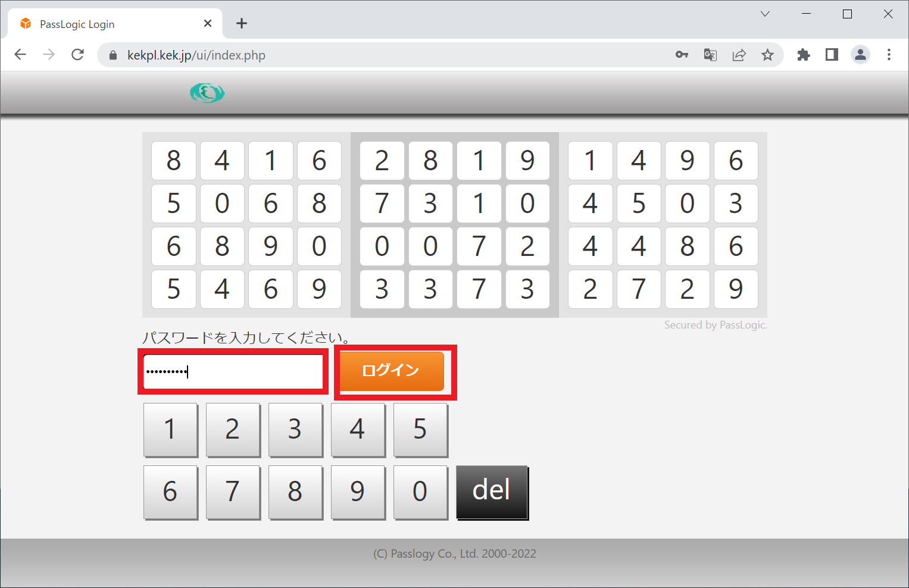View site info via lock icon
Screen dimensions: 909x588
(113, 55)
